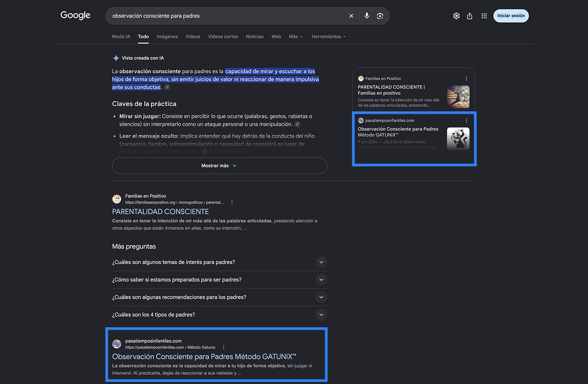Switch to Web tab

[x=276, y=37]
